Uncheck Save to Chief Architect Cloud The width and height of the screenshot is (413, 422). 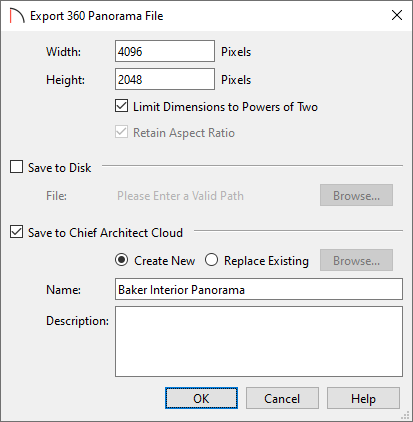pos(16,232)
